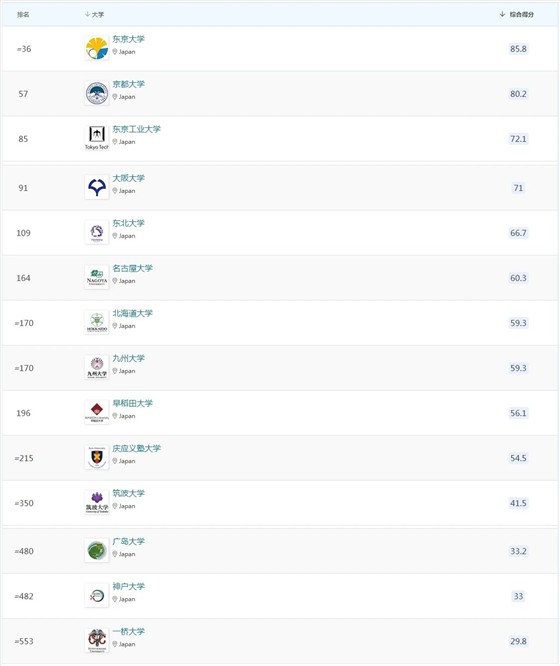Open the 庆应义塾大学 shield crest logo

tap(97, 457)
